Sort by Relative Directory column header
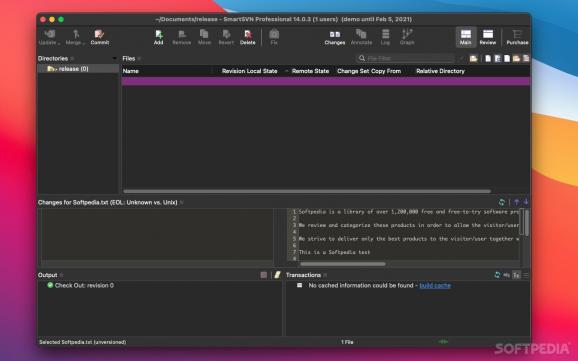Image resolution: width=578 pixels, height=361 pixels. click(440, 71)
